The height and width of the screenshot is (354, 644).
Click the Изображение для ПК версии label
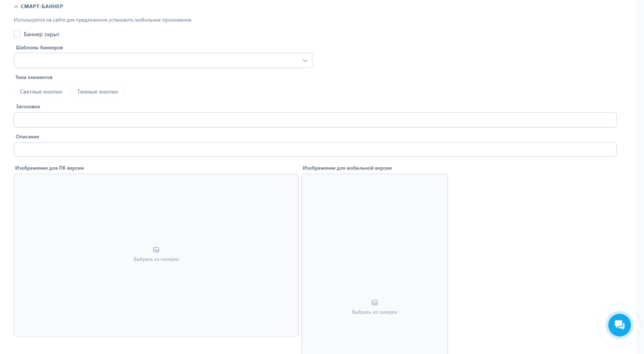pyautogui.click(x=49, y=168)
